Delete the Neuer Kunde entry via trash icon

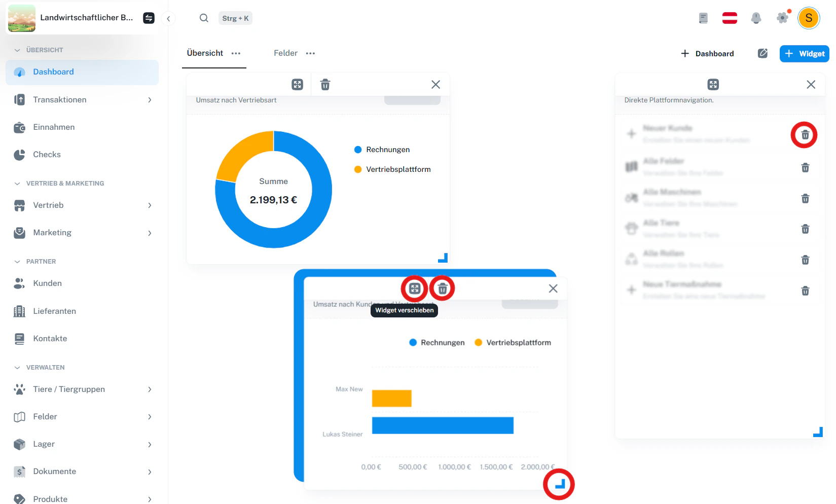point(804,134)
